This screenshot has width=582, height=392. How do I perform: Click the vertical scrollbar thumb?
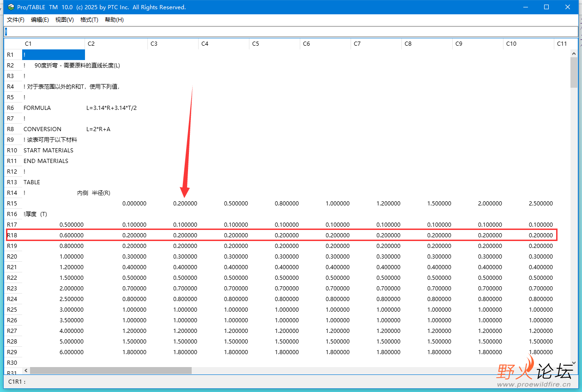point(574,72)
